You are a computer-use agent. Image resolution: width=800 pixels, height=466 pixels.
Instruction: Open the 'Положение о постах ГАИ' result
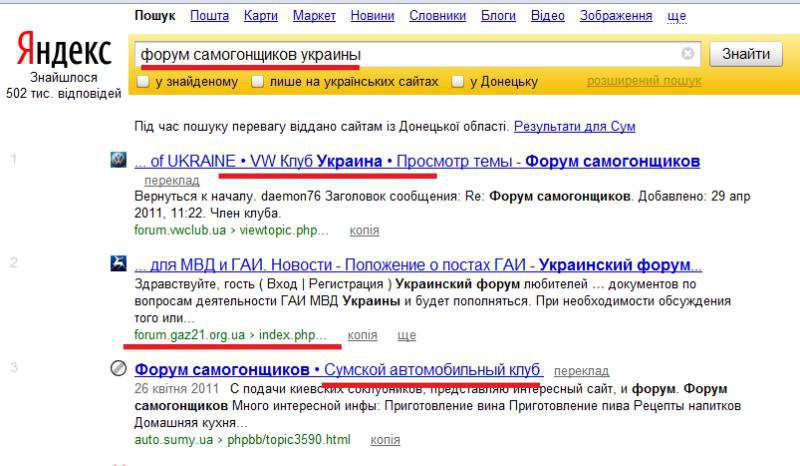[x=418, y=264]
